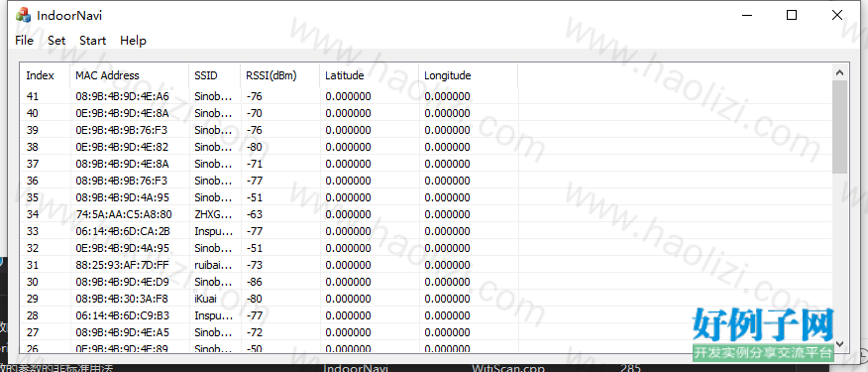Maximize the IndoorNavi window

click(792, 15)
